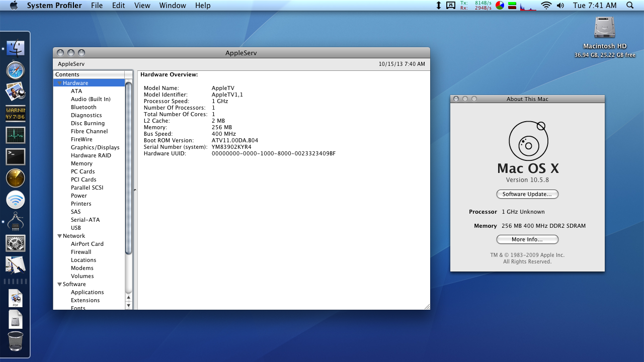
Task: Open Terminal from the Dock
Action: [x=15, y=157]
